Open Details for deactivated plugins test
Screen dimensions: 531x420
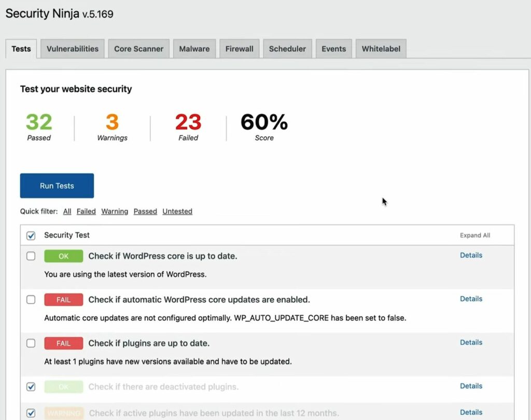click(x=471, y=386)
